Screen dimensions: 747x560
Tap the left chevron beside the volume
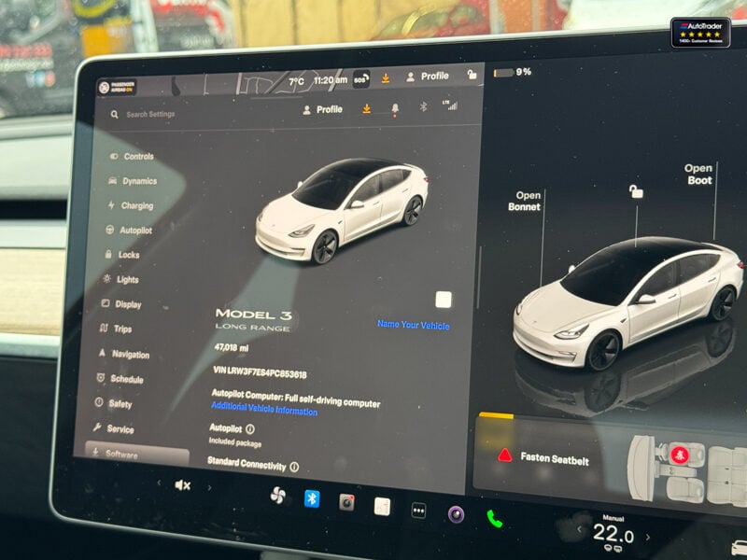click(x=158, y=483)
